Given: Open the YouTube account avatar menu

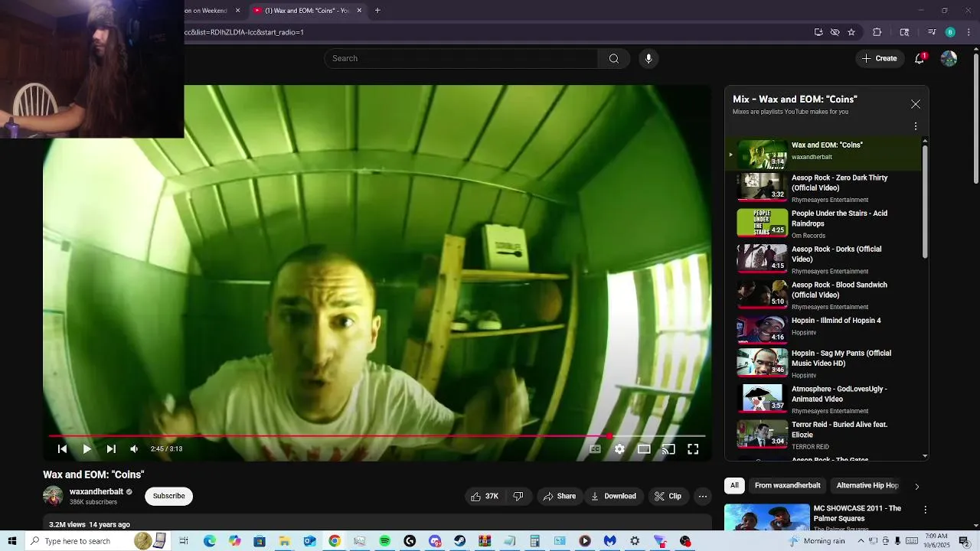Looking at the screenshot, I should pos(949,59).
